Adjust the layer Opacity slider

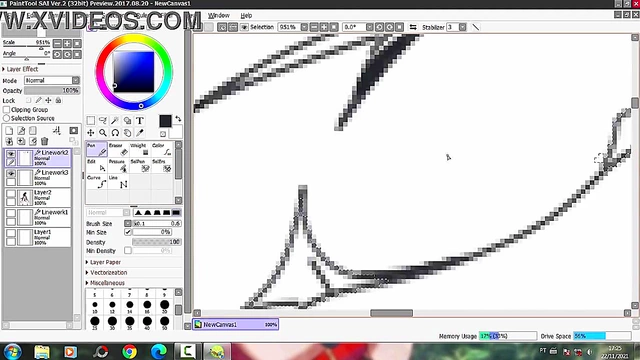click(52, 90)
